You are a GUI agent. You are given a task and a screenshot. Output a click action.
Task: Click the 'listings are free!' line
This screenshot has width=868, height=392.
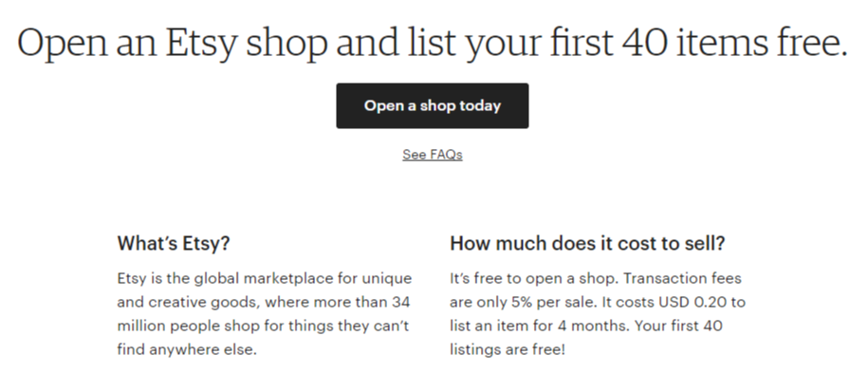click(508, 350)
